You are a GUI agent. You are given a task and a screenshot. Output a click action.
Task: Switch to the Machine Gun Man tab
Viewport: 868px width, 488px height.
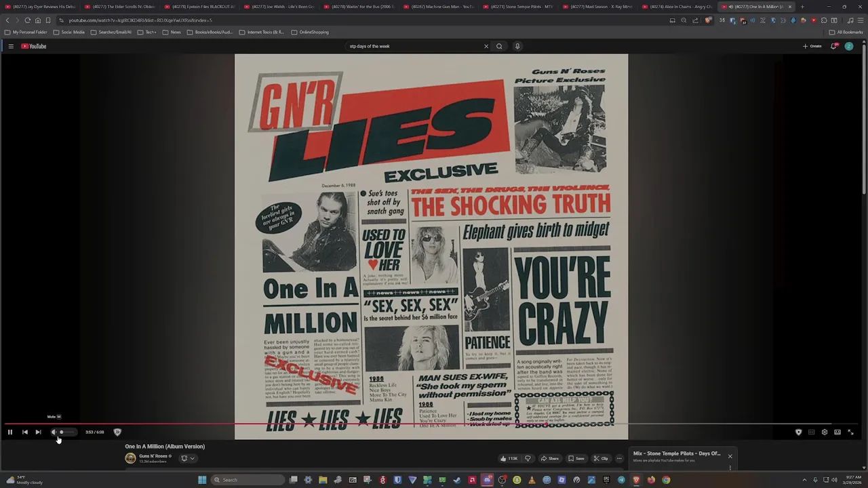click(439, 7)
